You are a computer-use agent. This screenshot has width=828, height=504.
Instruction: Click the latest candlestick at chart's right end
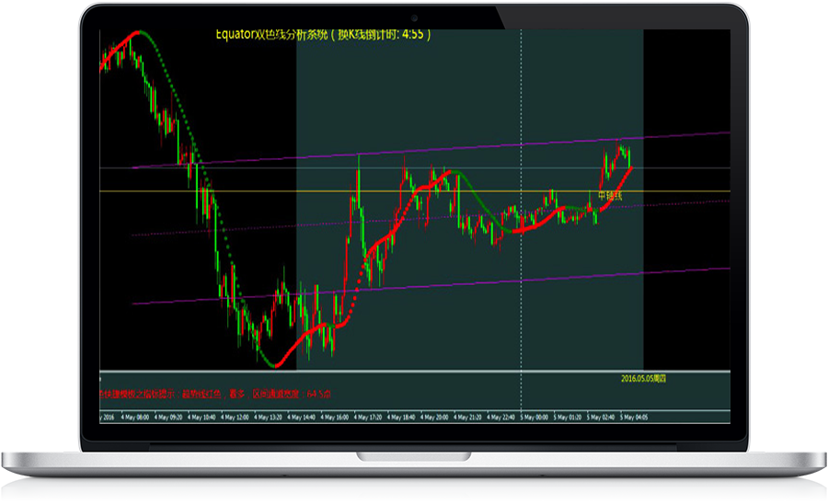[x=629, y=153]
